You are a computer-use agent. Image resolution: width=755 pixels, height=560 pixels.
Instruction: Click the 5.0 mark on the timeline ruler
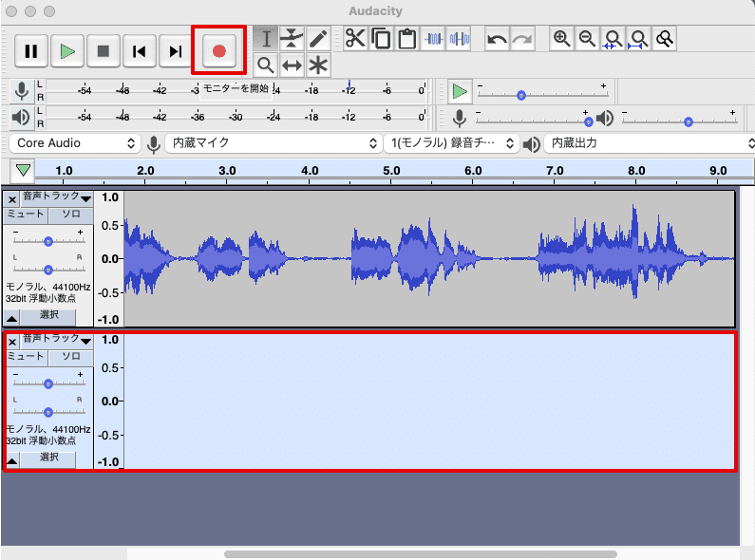pyautogui.click(x=391, y=171)
